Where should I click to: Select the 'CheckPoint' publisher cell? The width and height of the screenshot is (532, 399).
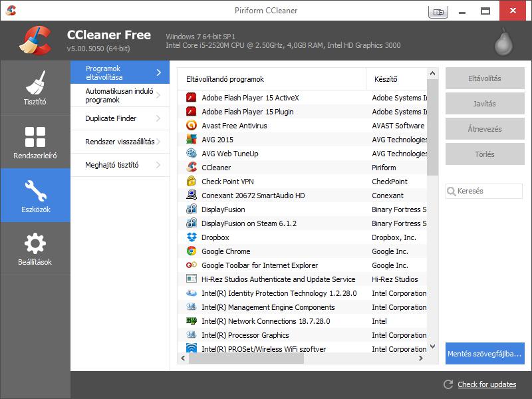point(390,182)
